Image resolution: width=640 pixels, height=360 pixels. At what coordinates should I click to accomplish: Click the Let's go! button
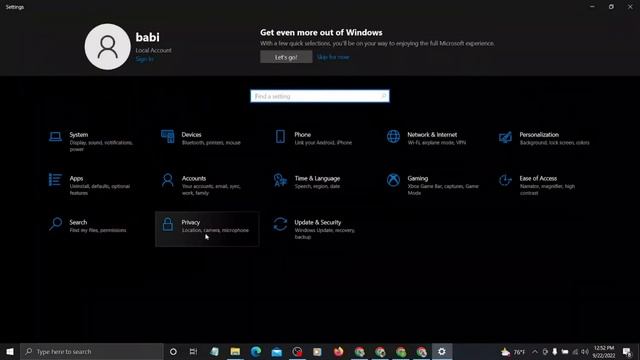[286, 57]
